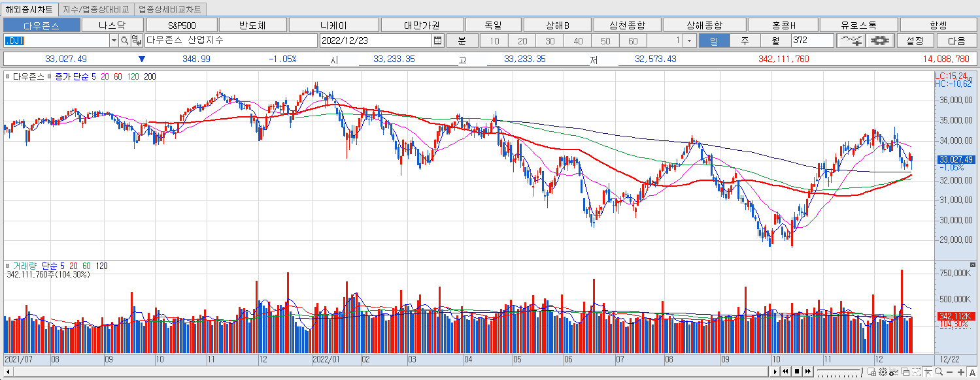Open the date calendar picker icon
This screenshot has height=380, width=980.
point(437,40)
